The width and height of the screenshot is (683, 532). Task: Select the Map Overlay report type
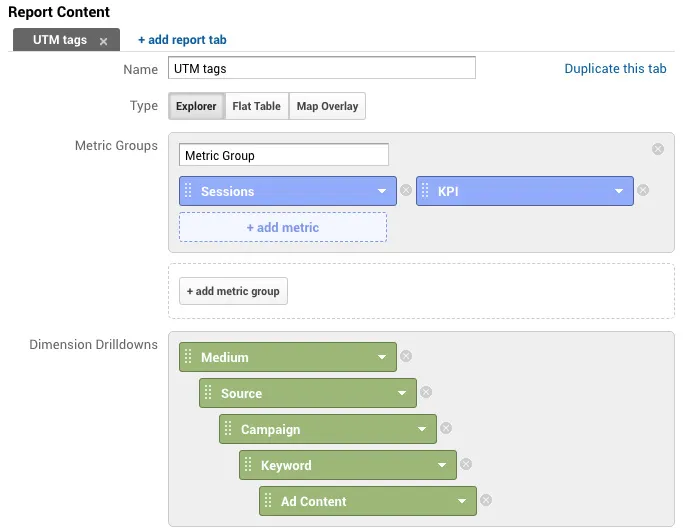pos(327,106)
